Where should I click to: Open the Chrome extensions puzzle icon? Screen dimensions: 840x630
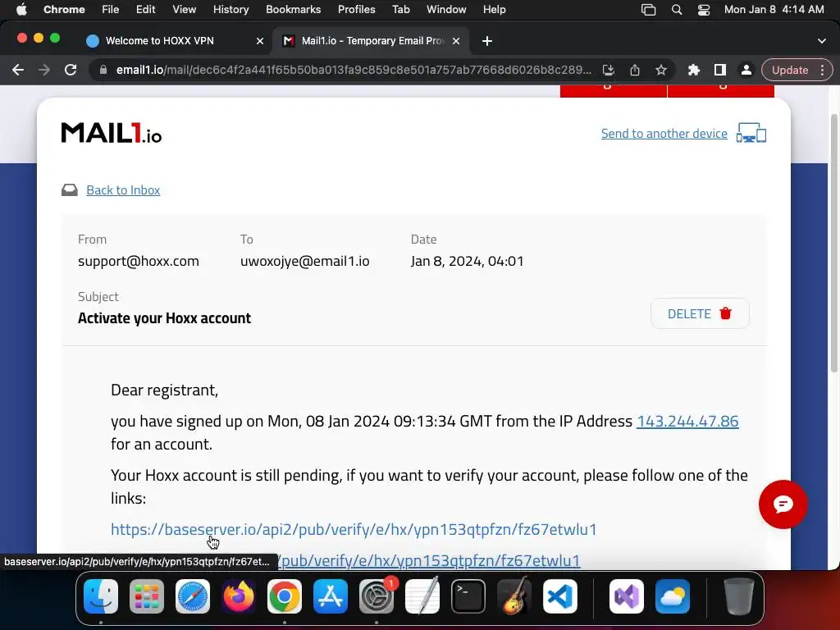coord(694,71)
